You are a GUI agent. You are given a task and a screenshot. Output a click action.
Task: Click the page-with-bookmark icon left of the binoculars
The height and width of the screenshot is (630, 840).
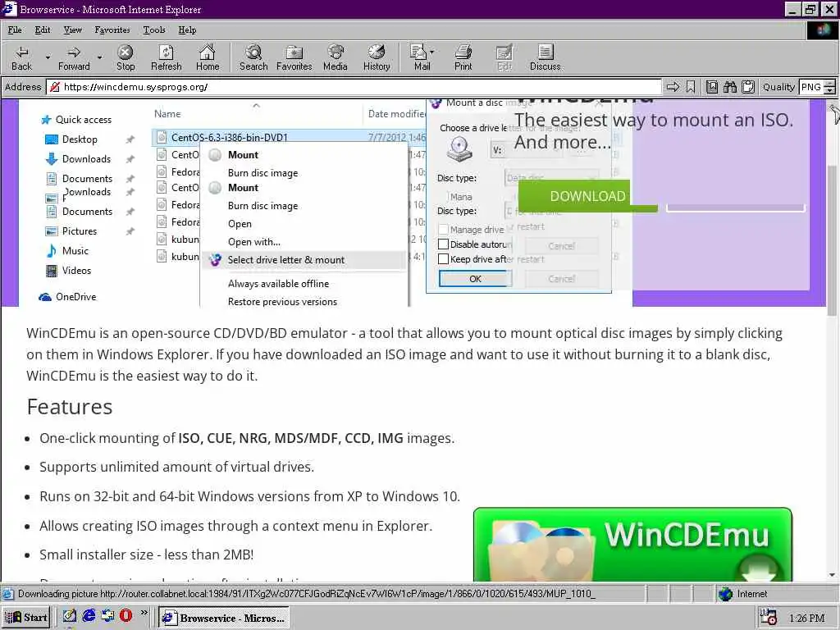pyautogui.click(x=711, y=87)
